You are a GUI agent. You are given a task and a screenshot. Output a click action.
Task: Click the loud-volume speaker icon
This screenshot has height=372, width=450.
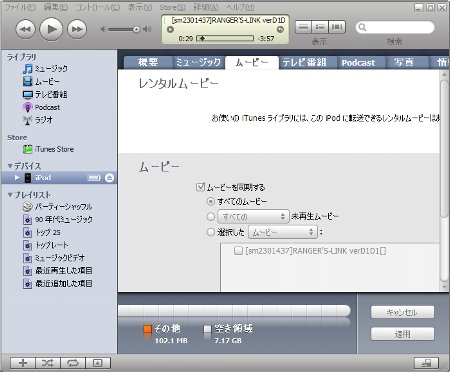pyautogui.click(x=147, y=30)
